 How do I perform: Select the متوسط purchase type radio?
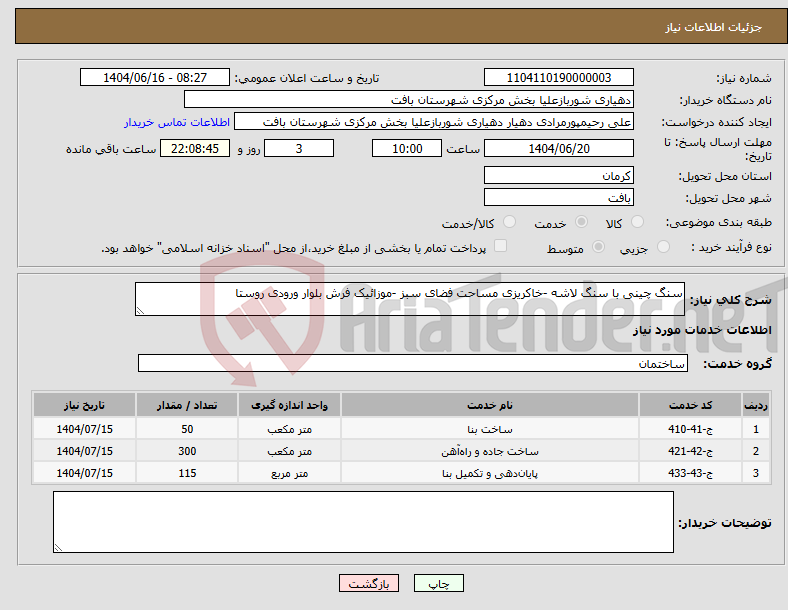click(598, 246)
